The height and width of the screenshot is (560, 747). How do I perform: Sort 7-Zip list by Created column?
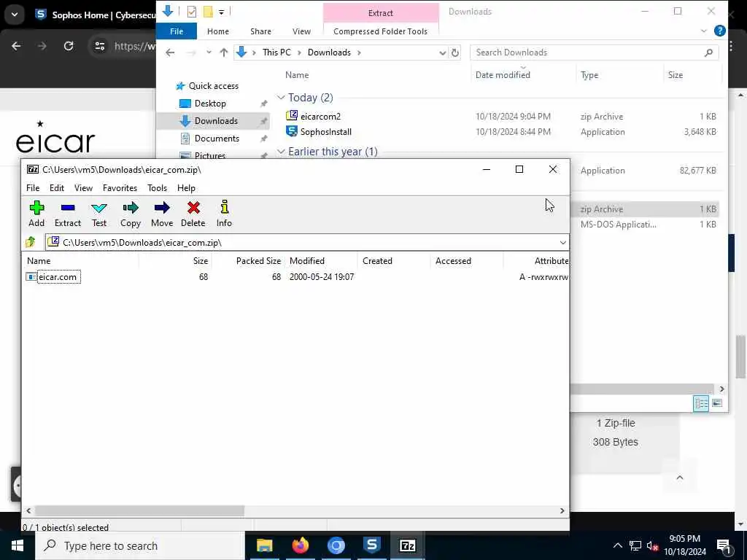click(377, 261)
